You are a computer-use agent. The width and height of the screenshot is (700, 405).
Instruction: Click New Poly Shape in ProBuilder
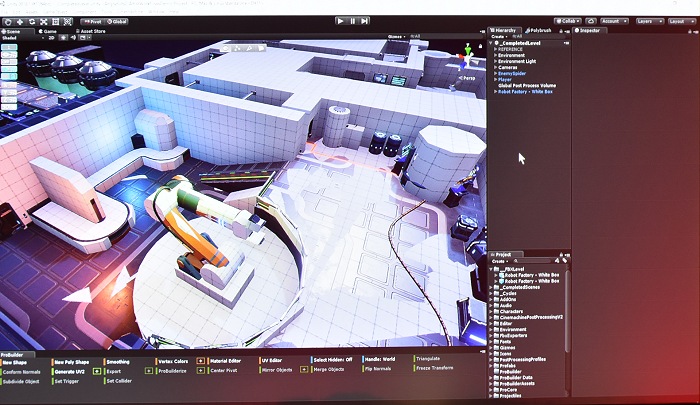pyautogui.click(x=71, y=362)
